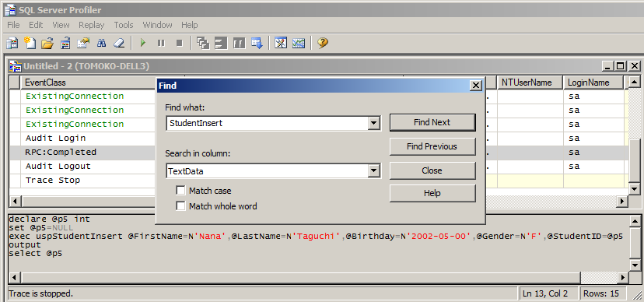Click the binoculars Find icon in toolbar
Viewport: 644px width, 302px height.
pos(101,43)
